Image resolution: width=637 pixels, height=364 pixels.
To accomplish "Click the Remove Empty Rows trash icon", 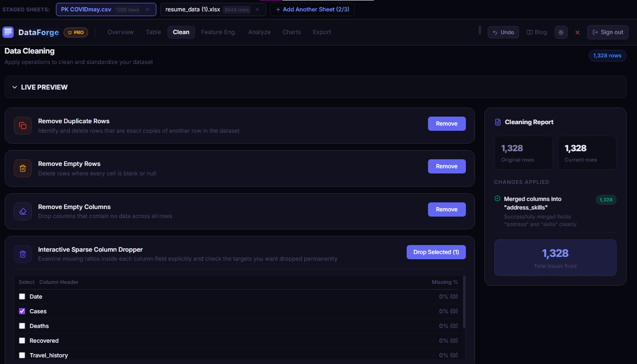I will coord(23,168).
